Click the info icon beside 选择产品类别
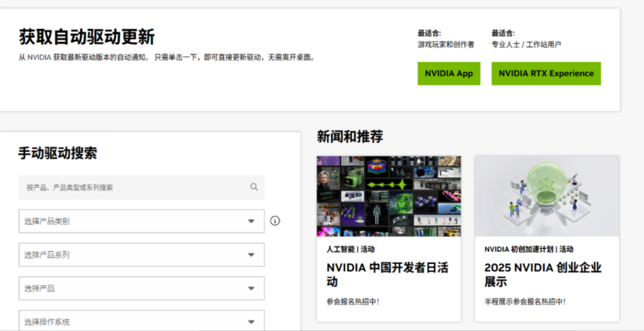This screenshot has height=331, width=644. (275, 221)
